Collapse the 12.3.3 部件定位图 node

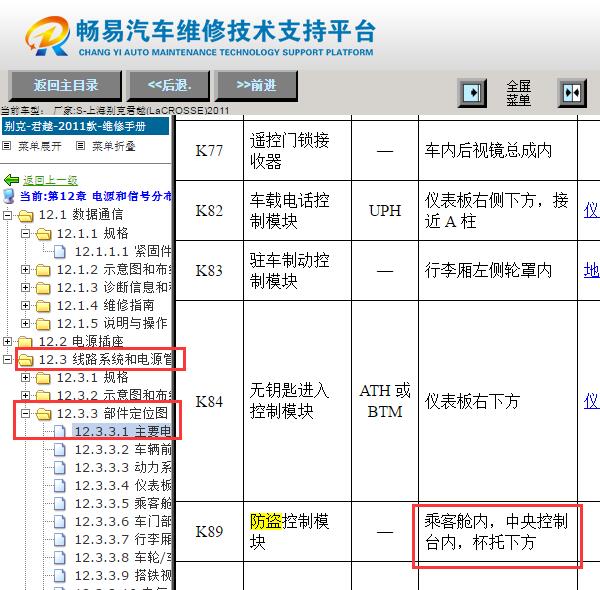(25, 413)
